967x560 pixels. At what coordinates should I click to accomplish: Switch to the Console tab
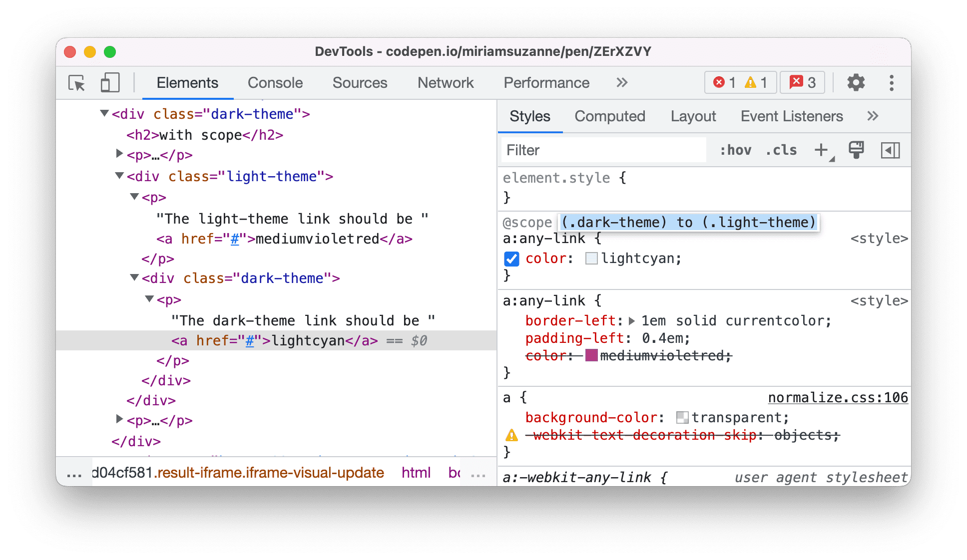coord(275,84)
